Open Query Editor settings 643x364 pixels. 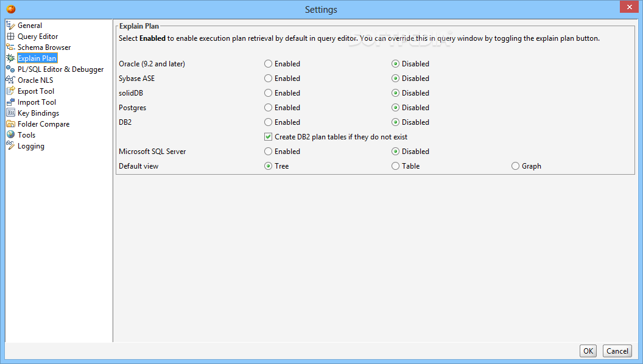pos(38,37)
